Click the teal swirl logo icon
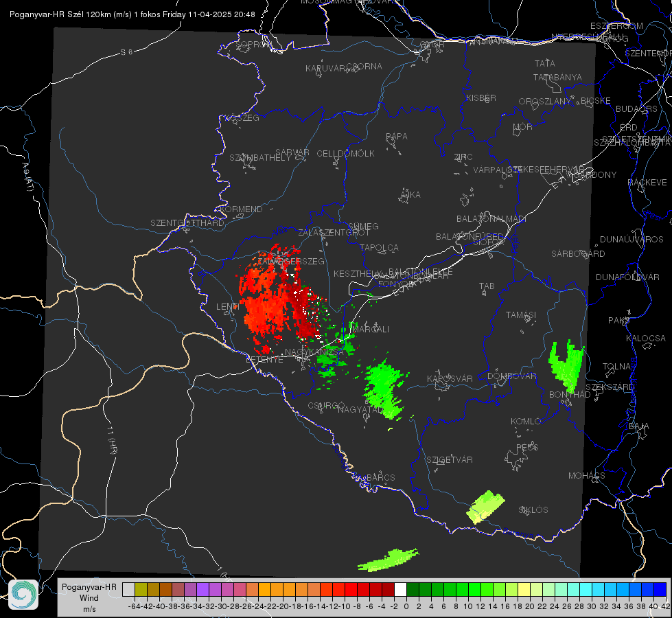Image resolution: width=672 pixels, height=618 pixels. tap(23, 595)
